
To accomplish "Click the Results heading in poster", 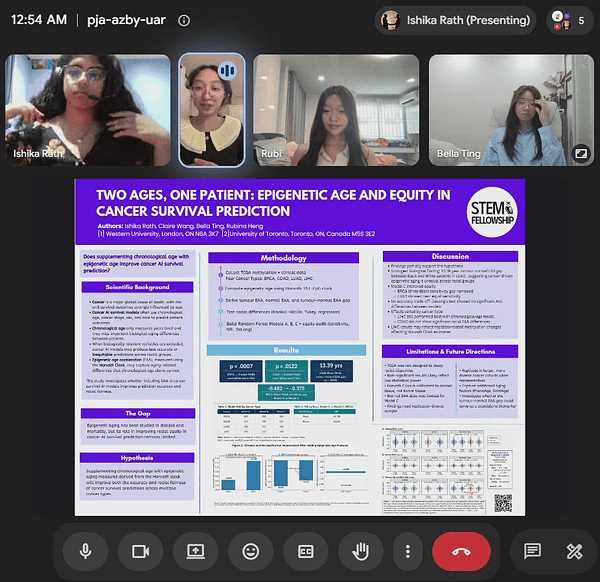I will pos(286,350).
